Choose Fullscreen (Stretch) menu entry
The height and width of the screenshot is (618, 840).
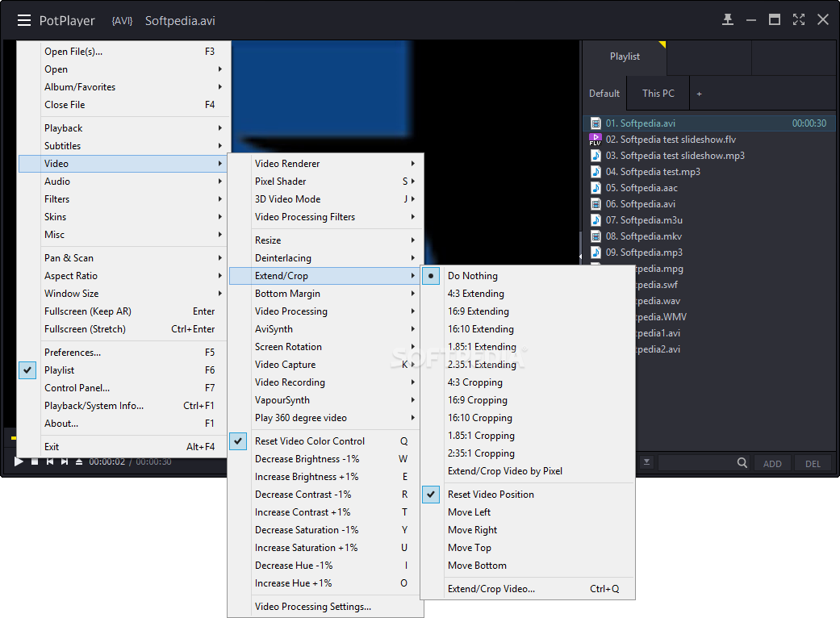click(x=123, y=329)
